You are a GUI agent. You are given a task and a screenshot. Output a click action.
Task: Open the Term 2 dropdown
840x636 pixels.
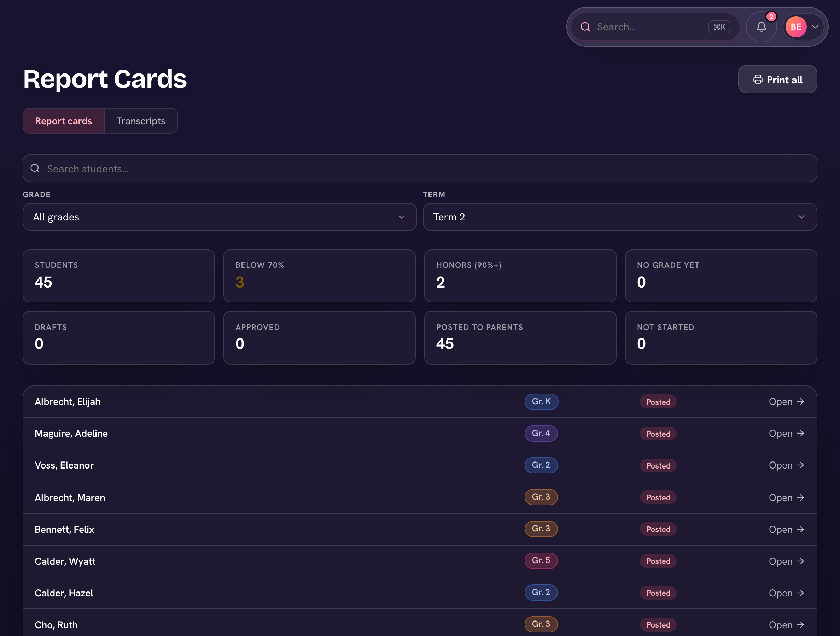pos(620,217)
